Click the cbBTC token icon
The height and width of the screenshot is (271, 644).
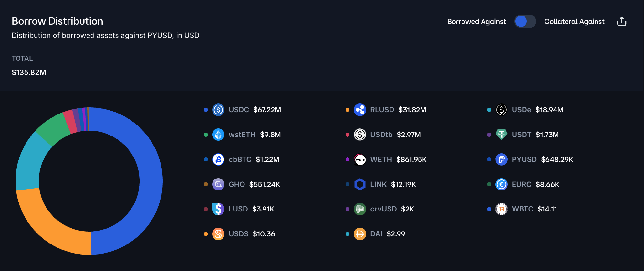point(218,159)
